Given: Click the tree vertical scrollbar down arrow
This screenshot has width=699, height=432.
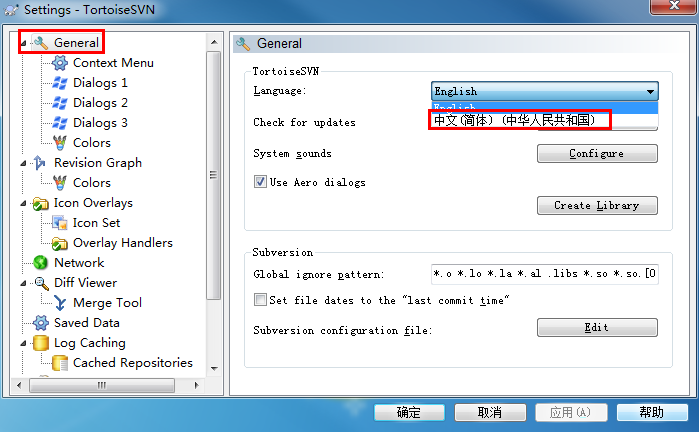Looking at the screenshot, I should point(214,369).
